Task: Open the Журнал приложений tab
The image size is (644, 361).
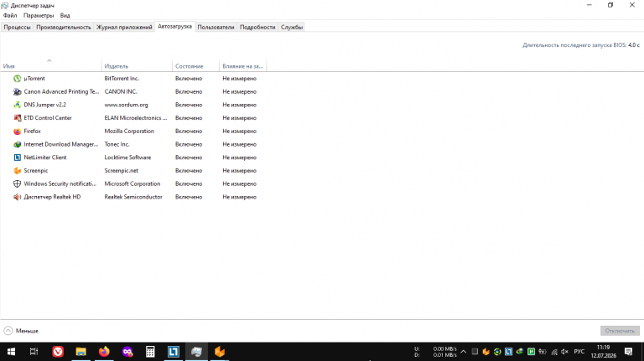Action: [x=124, y=27]
